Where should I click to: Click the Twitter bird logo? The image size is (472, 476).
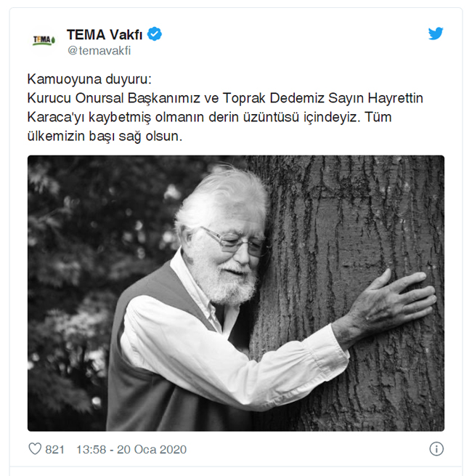[x=436, y=33]
